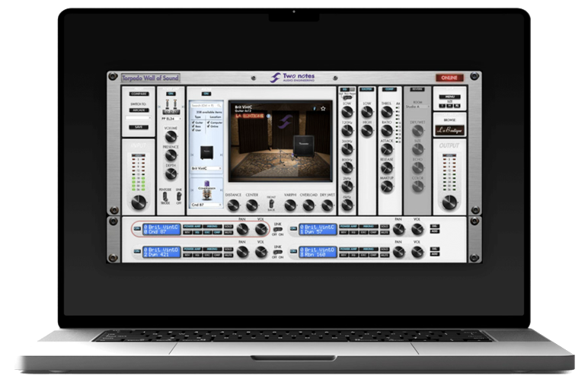Select next microphone with right arrow

(221, 191)
